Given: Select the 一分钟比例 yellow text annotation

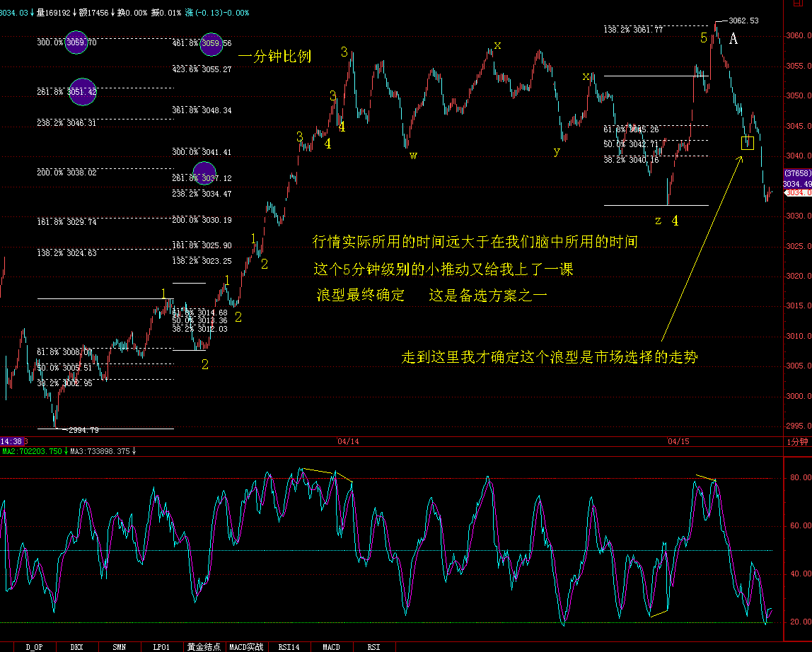Looking at the screenshot, I should (x=274, y=56).
